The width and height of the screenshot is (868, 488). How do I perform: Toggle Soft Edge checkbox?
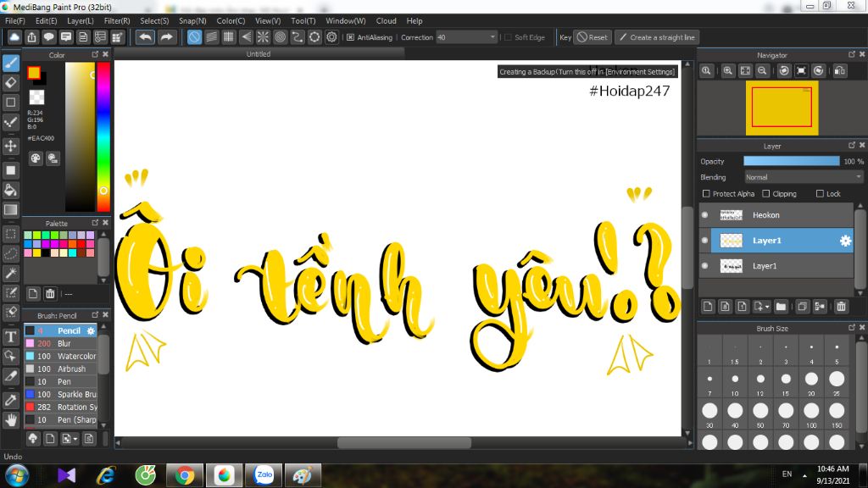(509, 37)
